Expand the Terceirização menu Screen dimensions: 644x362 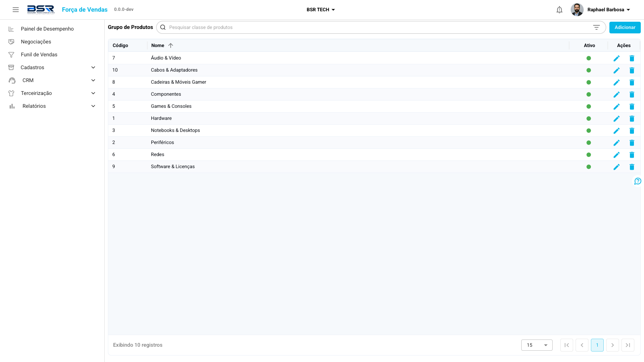(52, 93)
